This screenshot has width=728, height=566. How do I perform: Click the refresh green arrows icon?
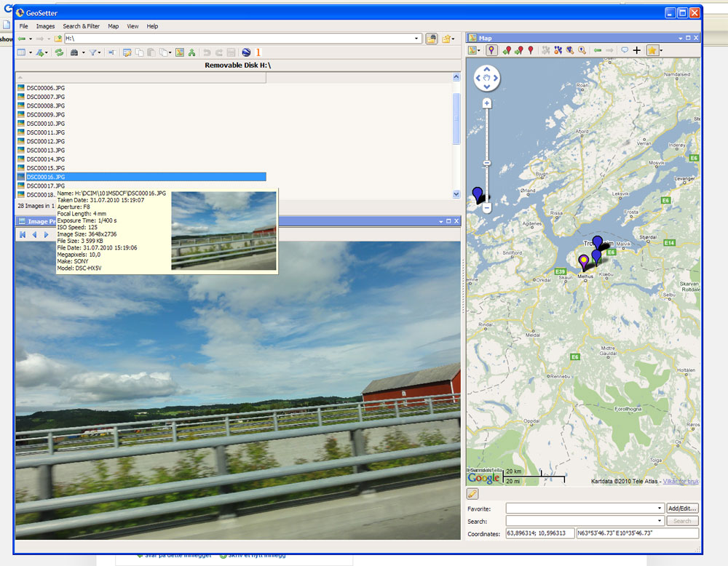(x=59, y=52)
